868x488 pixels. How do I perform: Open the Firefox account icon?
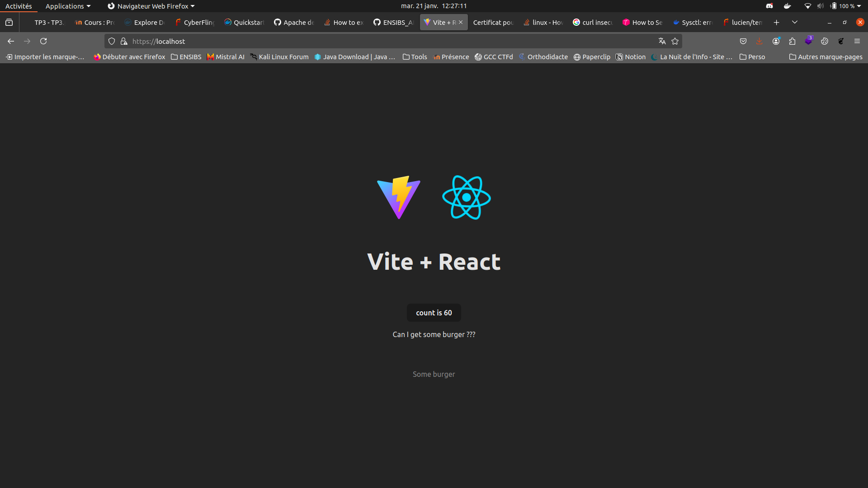(776, 41)
